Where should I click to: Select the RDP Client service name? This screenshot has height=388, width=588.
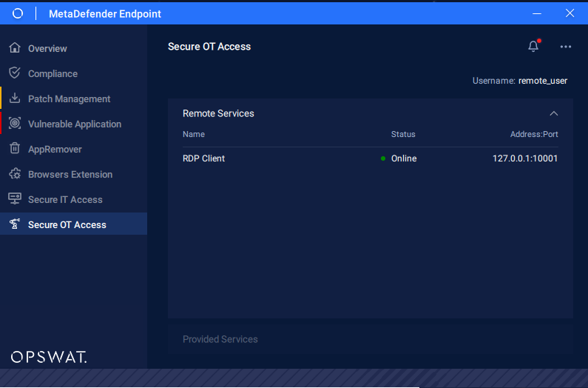pos(203,158)
